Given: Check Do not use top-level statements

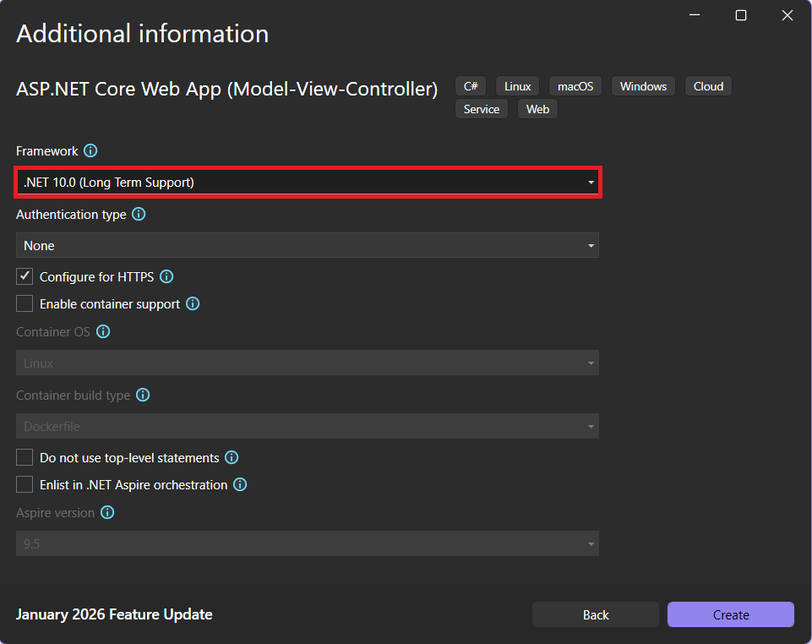Looking at the screenshot, I should pos(25,457).
